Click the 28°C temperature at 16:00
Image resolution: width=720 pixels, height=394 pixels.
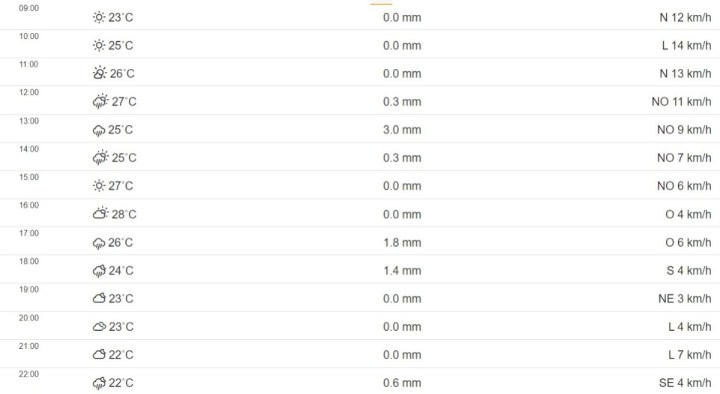point(124,214)
